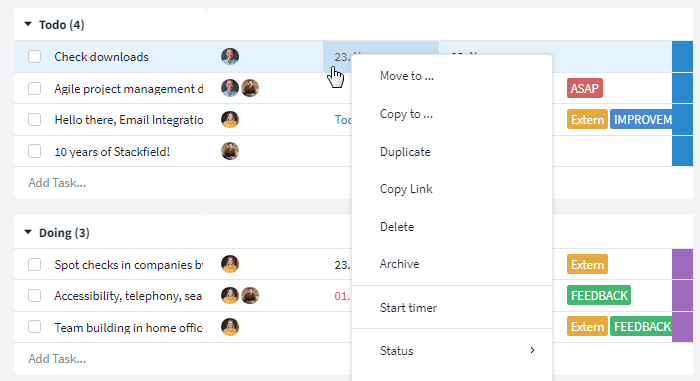
Task: Click the 23. date on Spot checks row
Action: pyautogui.click(x=342, y=264)
